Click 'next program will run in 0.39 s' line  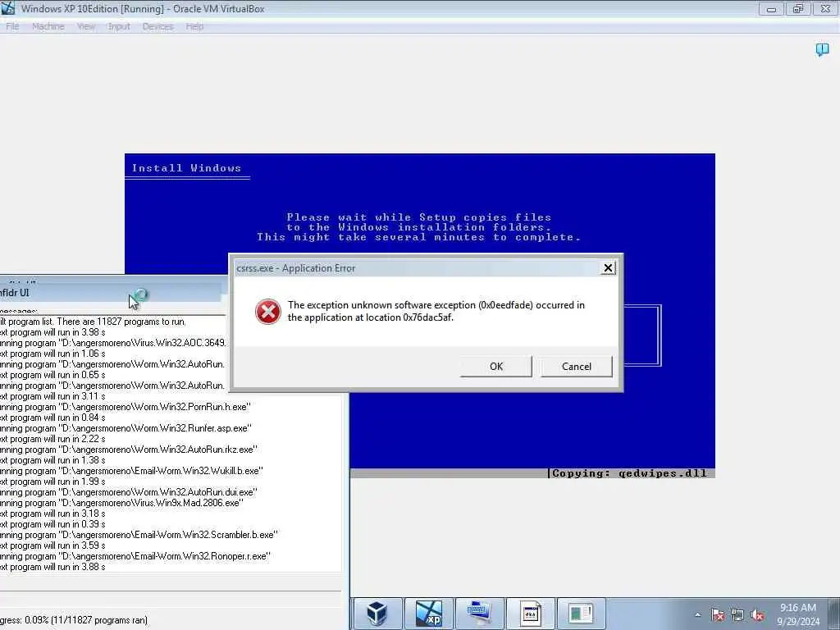click(x=52, y=524)
